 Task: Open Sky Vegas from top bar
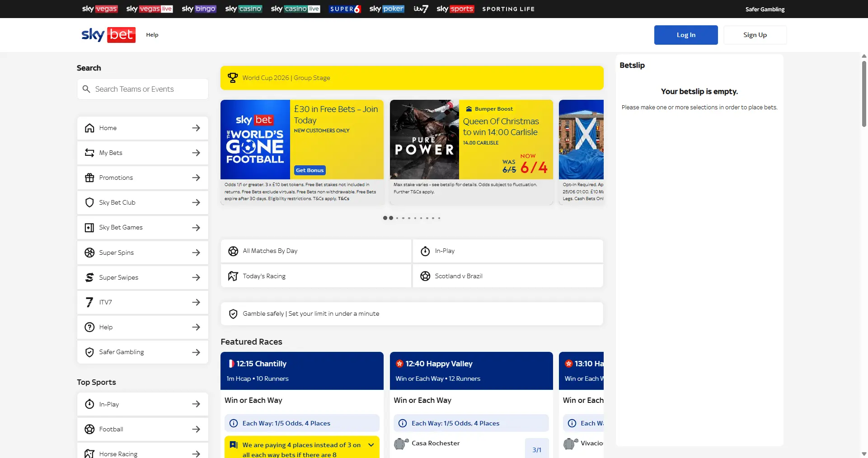coord(100,9)
